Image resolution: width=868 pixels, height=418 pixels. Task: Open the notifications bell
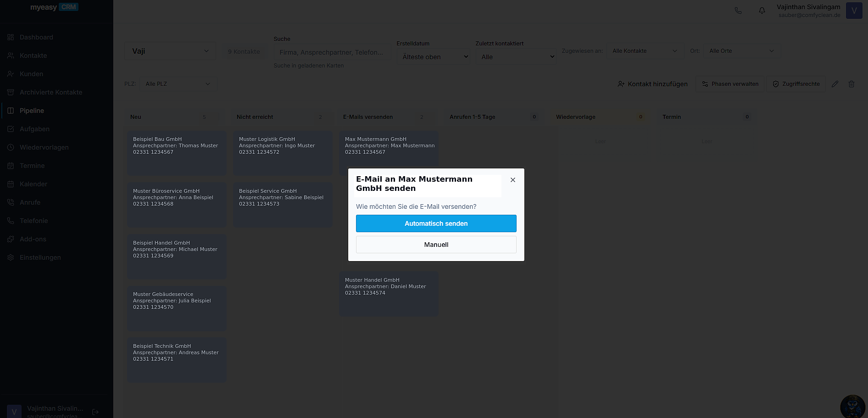[762, 10]
